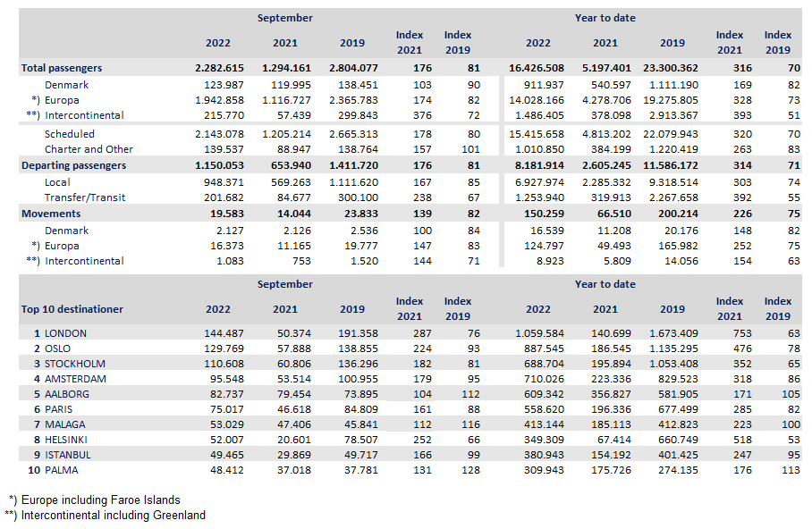Click the AALBORG destination entry
This screenshot has height=529, width=812.
tap(68, 394)
